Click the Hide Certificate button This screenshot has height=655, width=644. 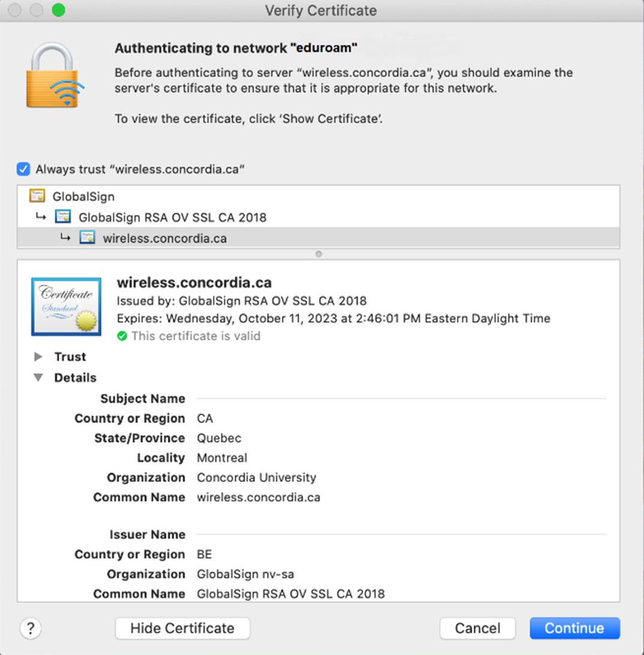(x=183, y=628)
